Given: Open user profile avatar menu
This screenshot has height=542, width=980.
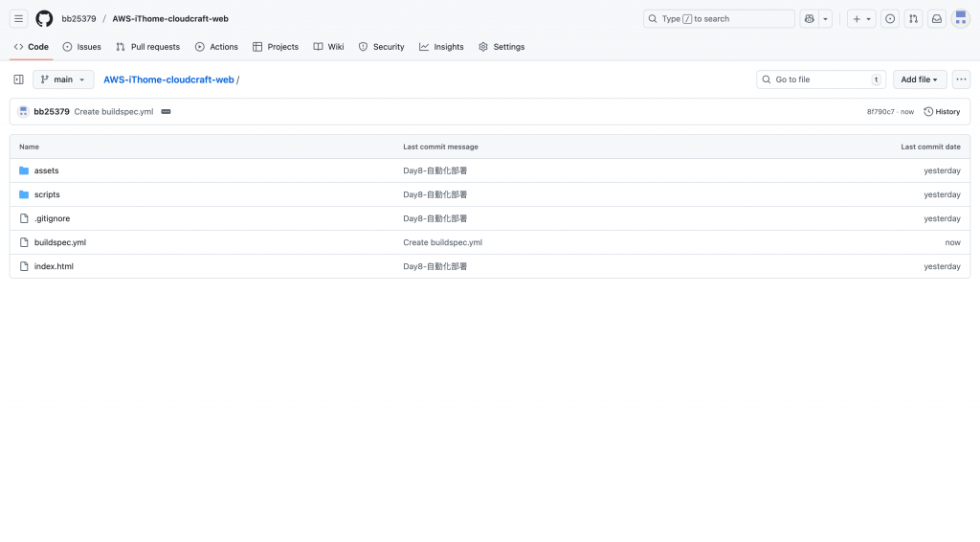Looking at the screenshot, I should 961,19.
